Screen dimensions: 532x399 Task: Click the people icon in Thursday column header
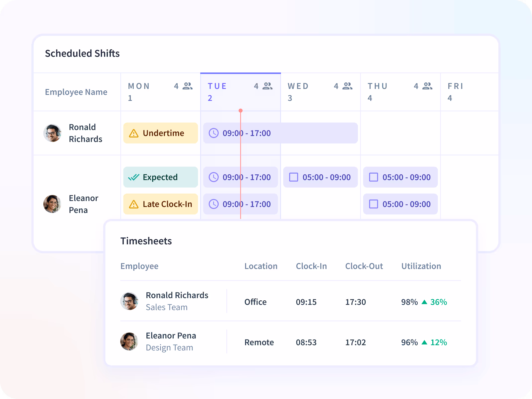(427, 86)
